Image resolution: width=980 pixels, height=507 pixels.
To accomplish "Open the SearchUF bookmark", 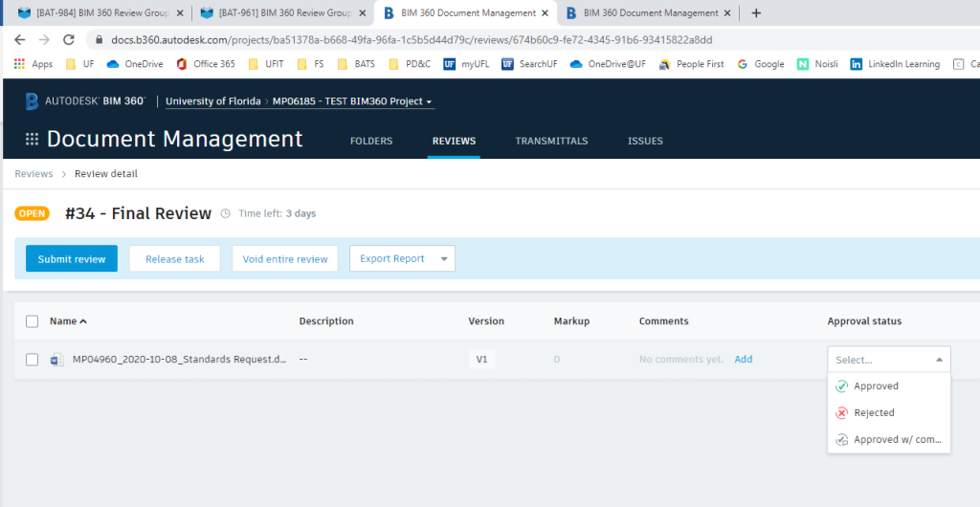I will 529,64.
